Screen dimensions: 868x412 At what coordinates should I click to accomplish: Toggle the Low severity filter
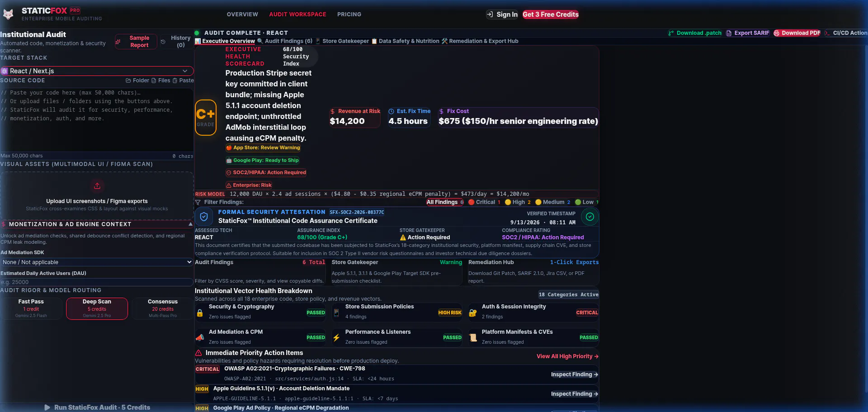586,202
